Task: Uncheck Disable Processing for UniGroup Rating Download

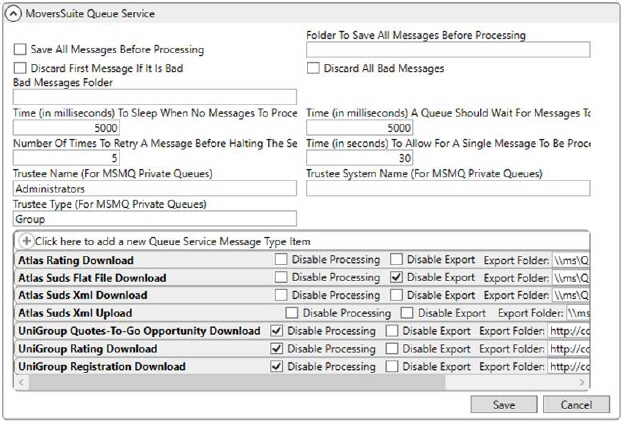Action: (277, 349)
